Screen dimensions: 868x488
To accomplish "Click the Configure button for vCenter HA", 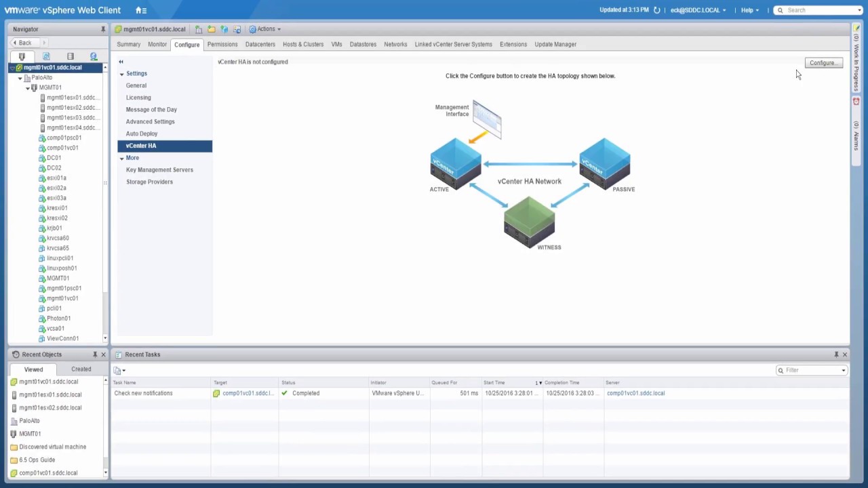I will 824,63.
